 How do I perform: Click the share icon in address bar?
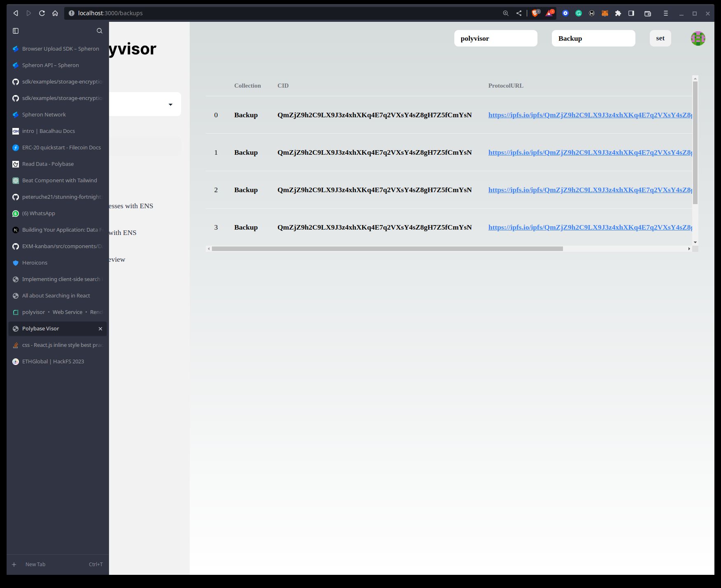pyautogui.click(x=519, y=13)
